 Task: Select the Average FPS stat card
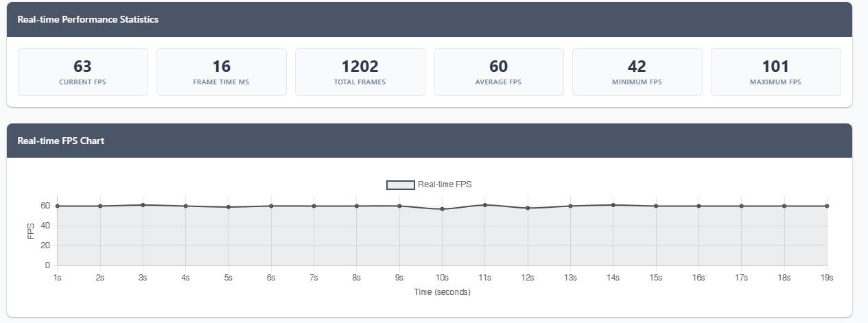498,72
